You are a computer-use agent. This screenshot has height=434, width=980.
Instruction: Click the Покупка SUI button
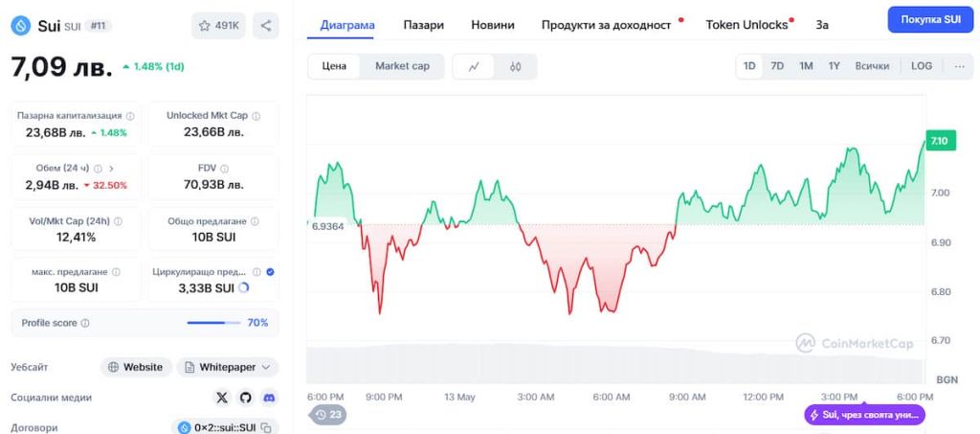pyautogui.click(x=930, y=19)
